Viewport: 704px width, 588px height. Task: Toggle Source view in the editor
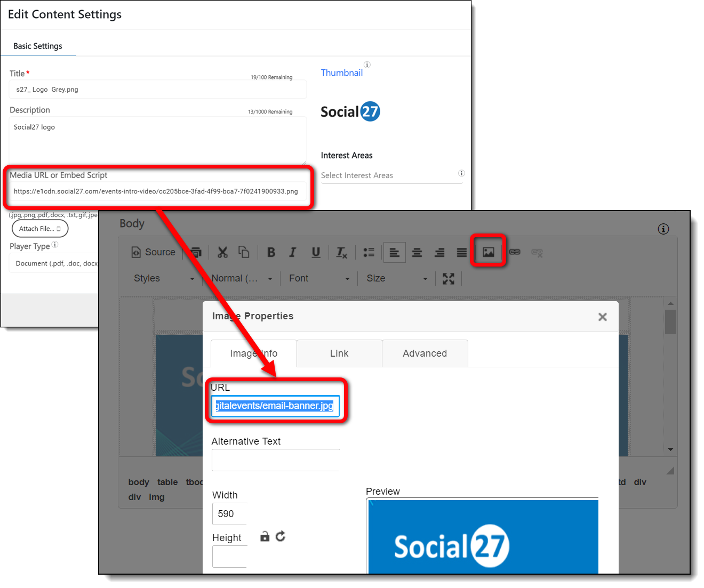click(154, 252)
